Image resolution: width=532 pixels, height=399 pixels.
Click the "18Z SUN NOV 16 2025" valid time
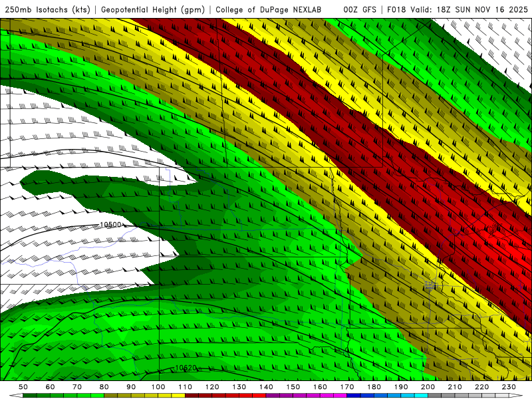[482, 10]
